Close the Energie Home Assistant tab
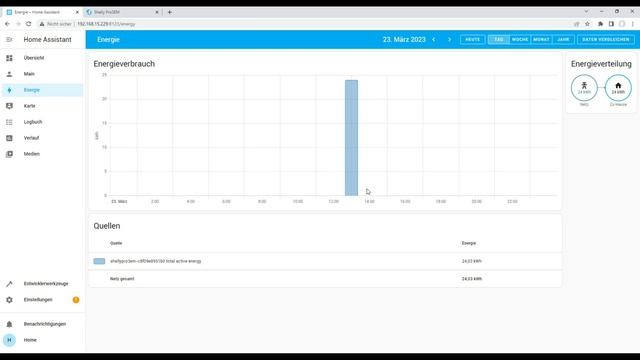This screenshot has height=360, width=640. pyautogui.click(x=77, y=12)
